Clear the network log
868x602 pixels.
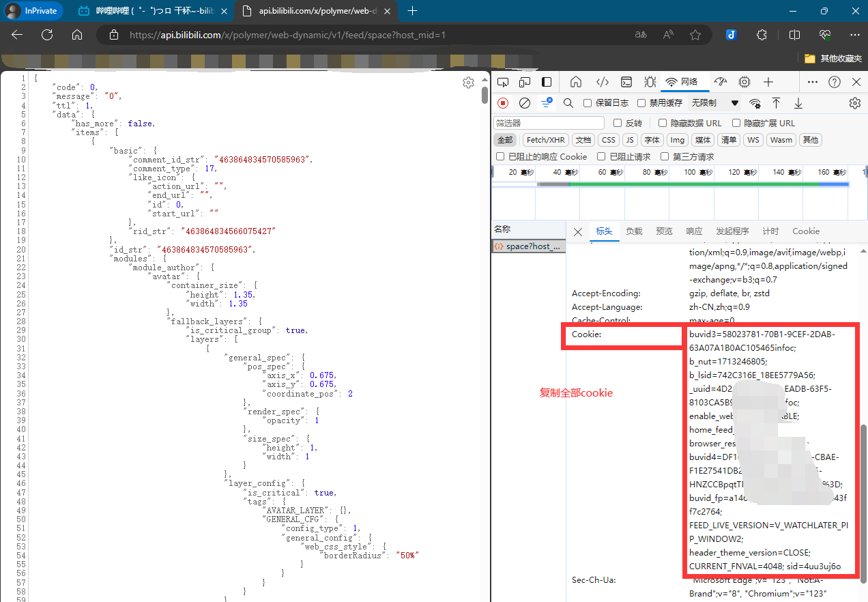point(525,103)
